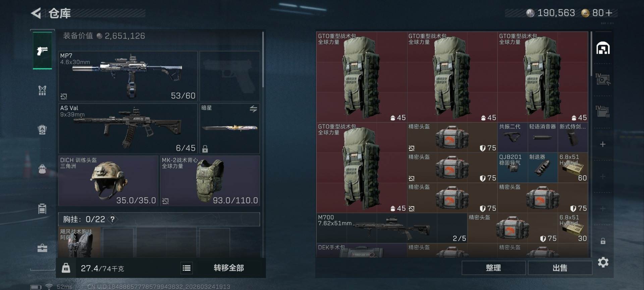The width and height of the screenshot is (644, 290).
Task: Select the M700 7.62x51mm rifle in the stash
Action: click(391, 228)
